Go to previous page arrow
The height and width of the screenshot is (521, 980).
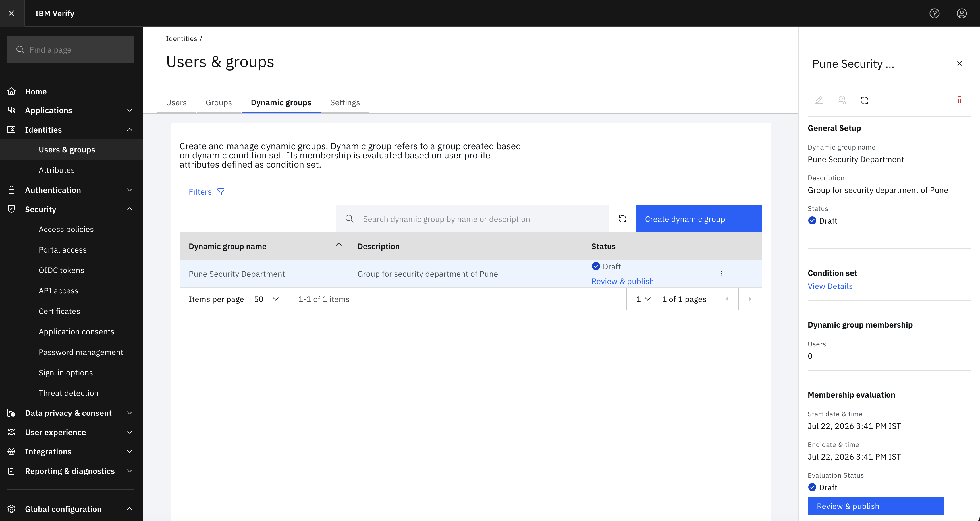(x=727, y=299)
